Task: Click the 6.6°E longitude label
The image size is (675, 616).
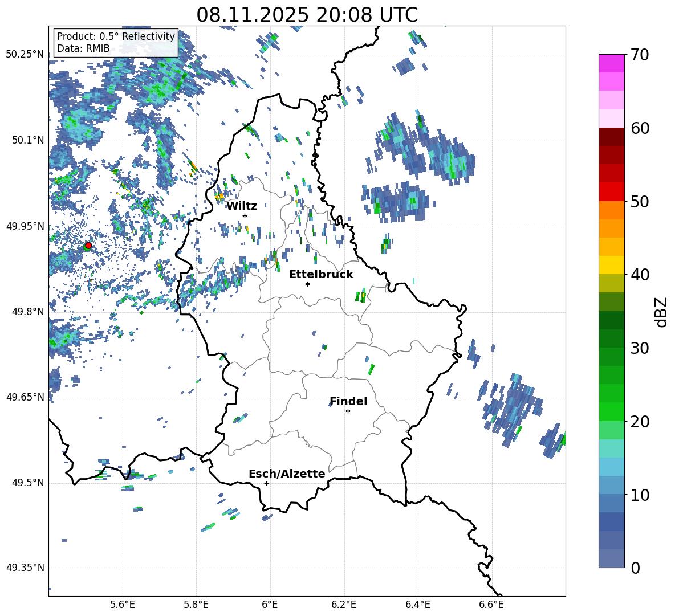Action: [491, 605]
